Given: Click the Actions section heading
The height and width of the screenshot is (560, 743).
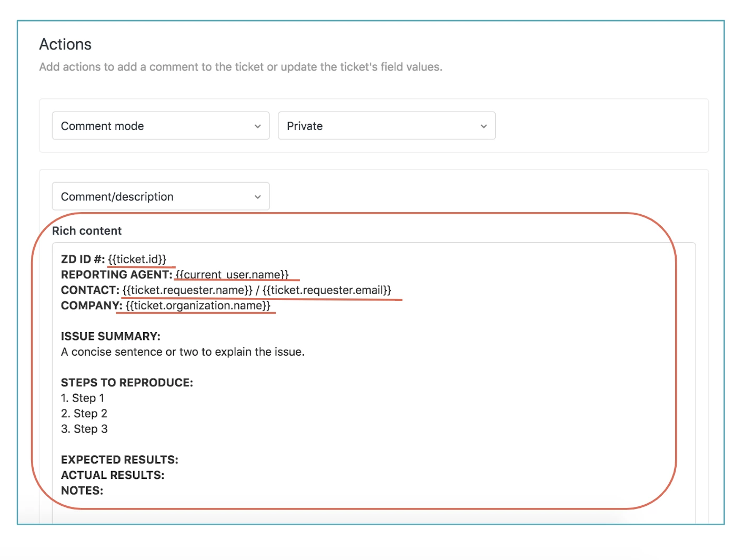Looking at the screenshot, I should (65, 44).
